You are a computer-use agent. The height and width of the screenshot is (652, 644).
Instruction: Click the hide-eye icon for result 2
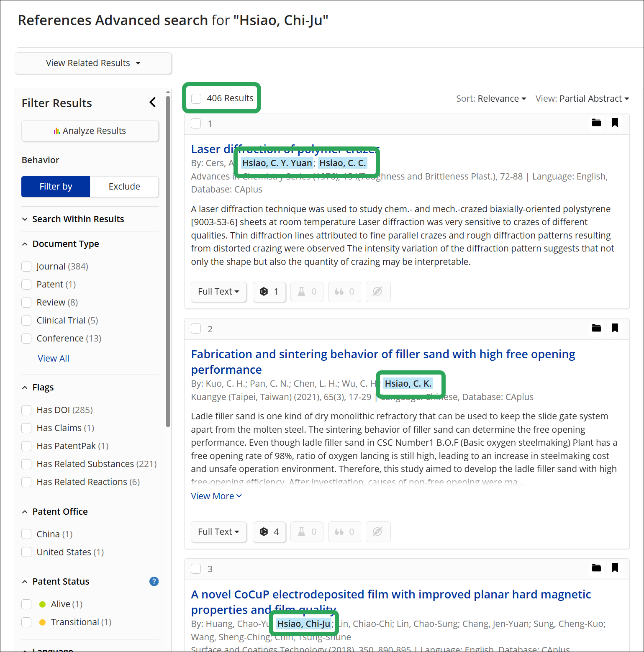pos(378,532)
